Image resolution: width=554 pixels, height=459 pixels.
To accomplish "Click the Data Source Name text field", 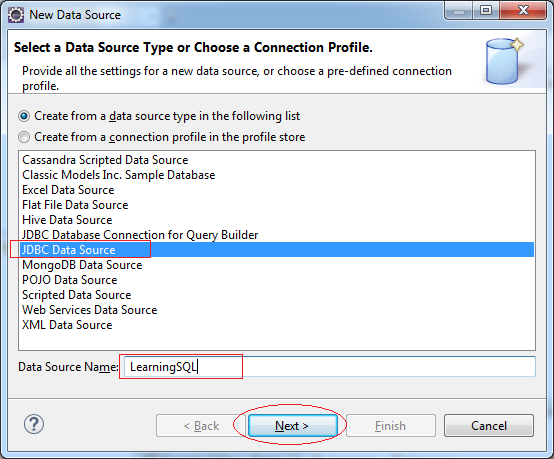I will [x=330, y=367].
